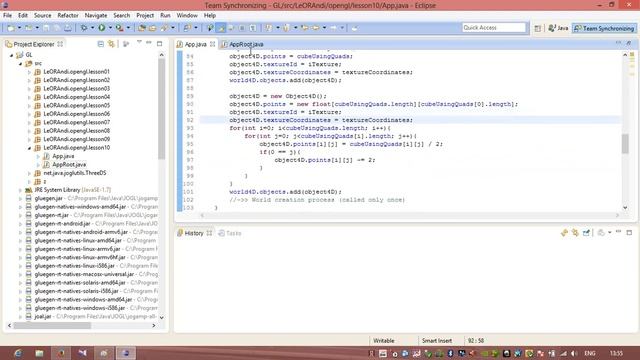The width and height of the screenshot is (640, 360).
Task: Open the Run dropdown arrow
Action: pos(110,28)
